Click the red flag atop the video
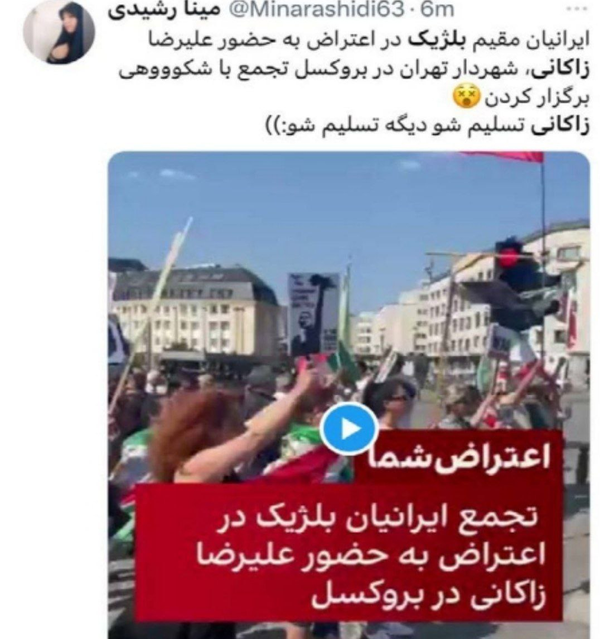Image resolution: width=600 pixels, height=639 pixels. [503, 157]
